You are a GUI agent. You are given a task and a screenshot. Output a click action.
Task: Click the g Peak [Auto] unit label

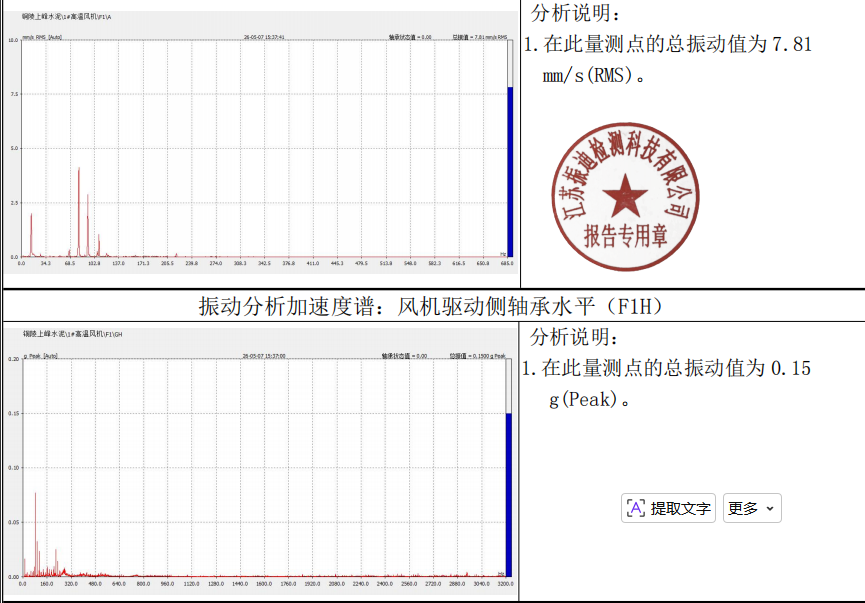pos(41,356)
